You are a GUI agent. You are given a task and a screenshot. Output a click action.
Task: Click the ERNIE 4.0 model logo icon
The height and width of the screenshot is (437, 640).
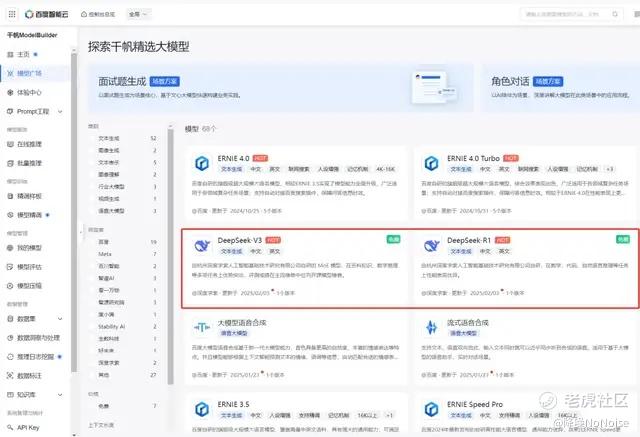point(202,163)
